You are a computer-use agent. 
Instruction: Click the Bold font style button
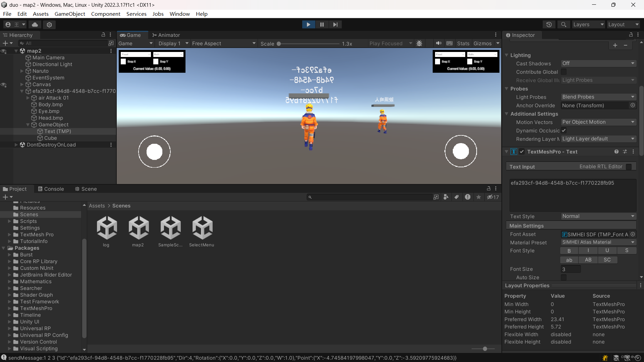tap(569, 251)
